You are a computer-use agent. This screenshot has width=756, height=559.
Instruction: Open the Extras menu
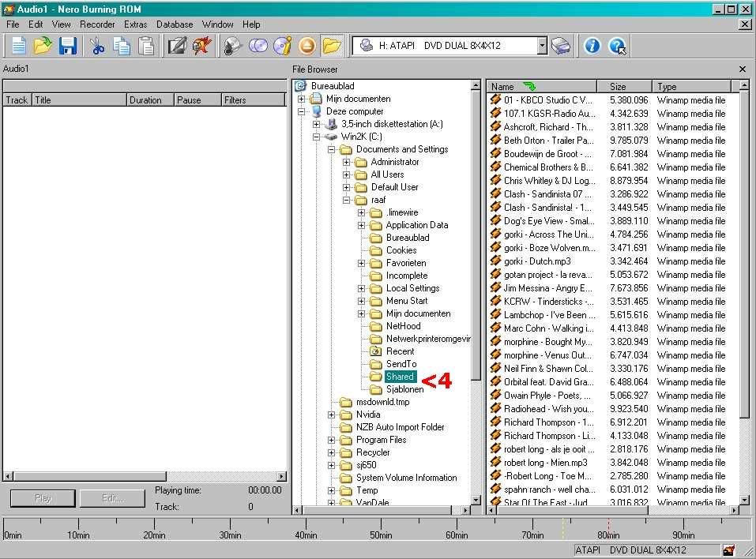pyautogui.click(x=136, y=24)
